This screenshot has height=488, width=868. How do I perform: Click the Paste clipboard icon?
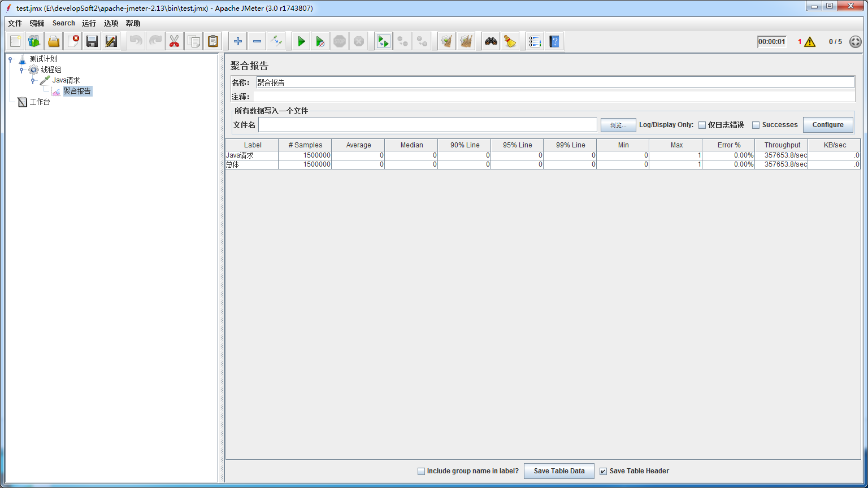point(213,41)
